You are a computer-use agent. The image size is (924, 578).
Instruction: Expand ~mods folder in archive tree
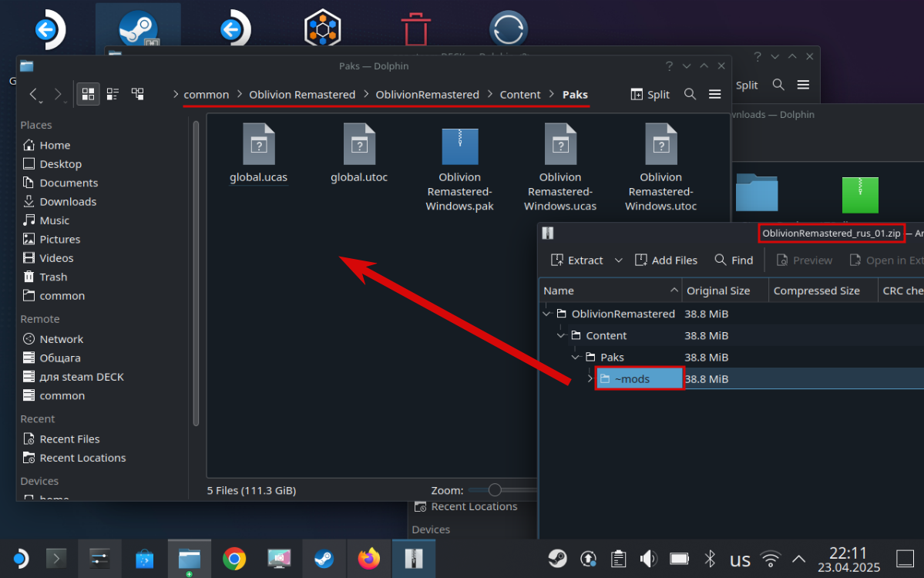point(590,378)
